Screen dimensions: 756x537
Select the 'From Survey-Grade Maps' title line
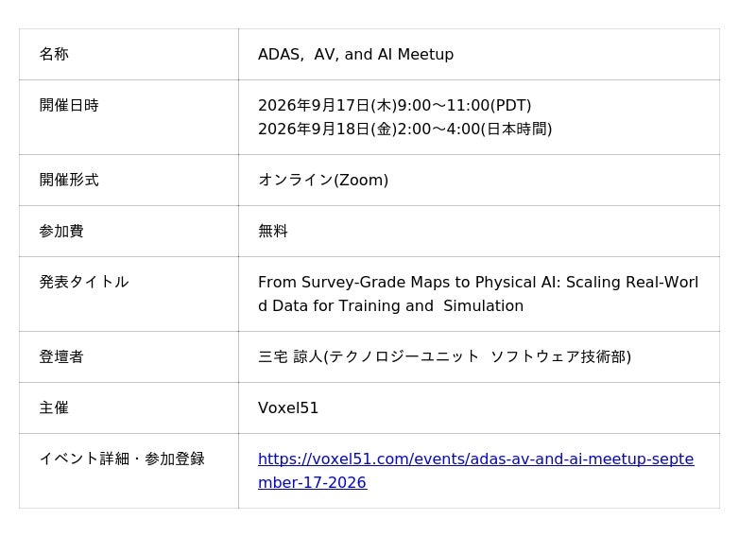(x=478, y=283)
